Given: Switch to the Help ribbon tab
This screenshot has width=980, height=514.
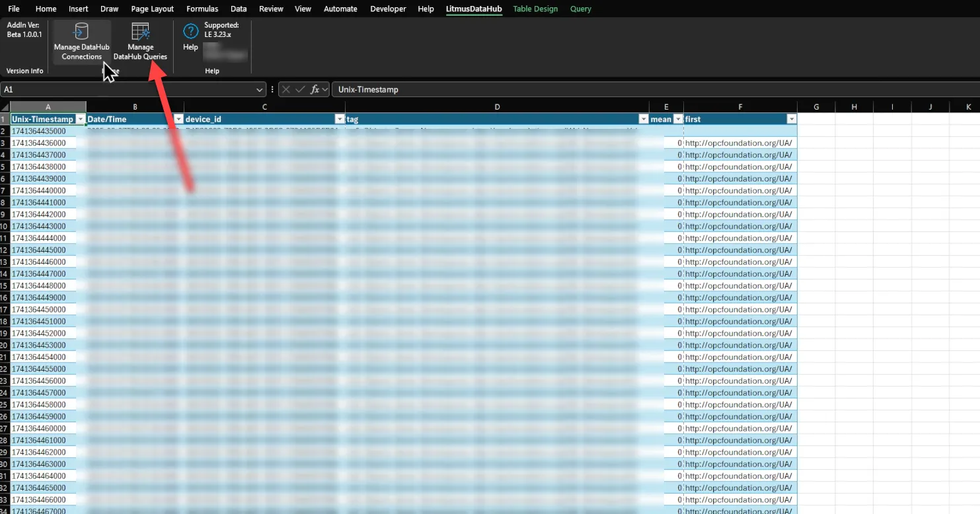Looking at the screenshot, I should tap(426, 9).
